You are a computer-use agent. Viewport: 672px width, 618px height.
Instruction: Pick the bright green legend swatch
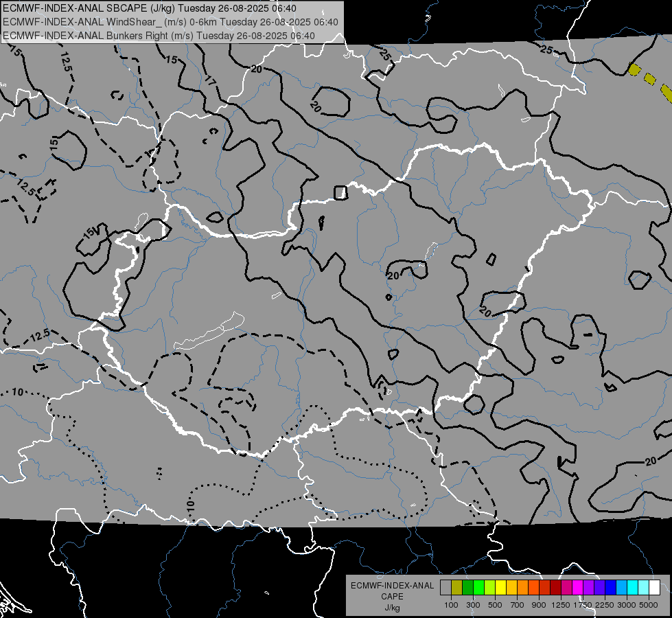coord(478,588)
